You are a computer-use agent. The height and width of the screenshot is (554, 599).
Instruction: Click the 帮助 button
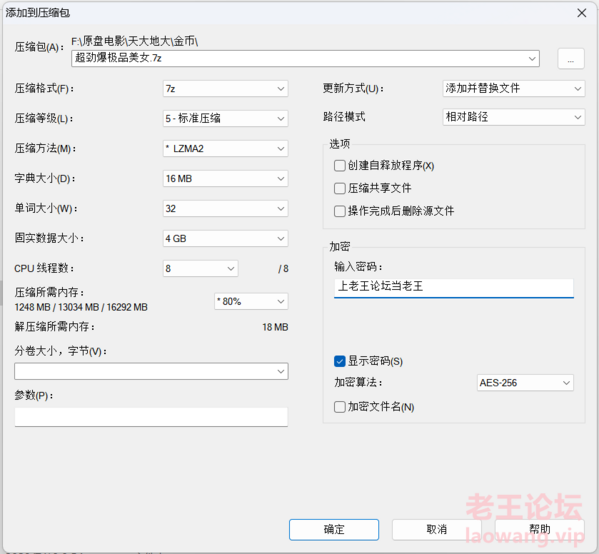coord(540,530)
